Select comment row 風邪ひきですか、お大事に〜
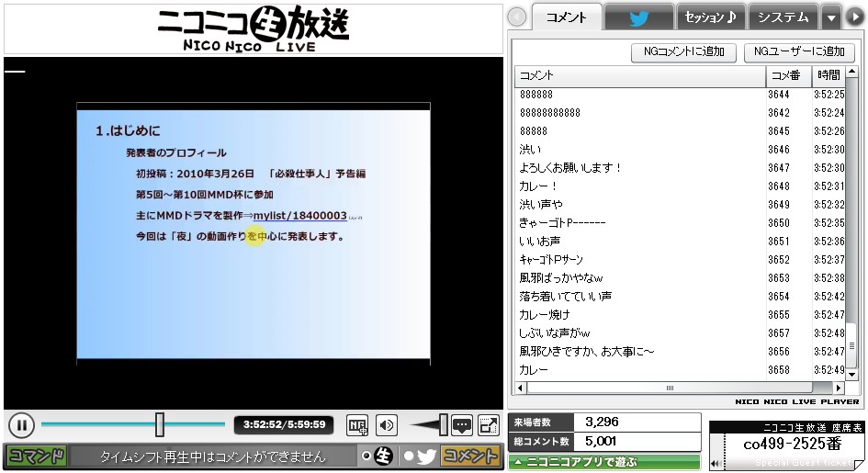Viewport: 868px width, 473px height. point(680,351)
